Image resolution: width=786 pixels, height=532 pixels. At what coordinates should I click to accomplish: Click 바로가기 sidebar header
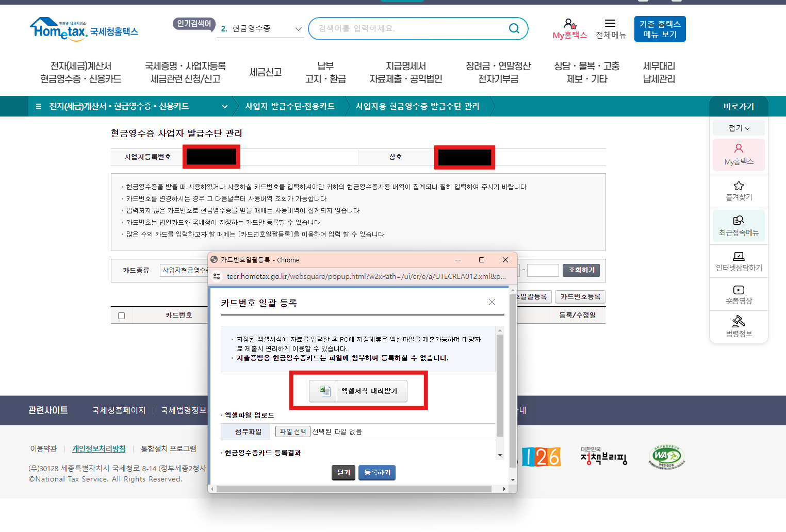739,106
